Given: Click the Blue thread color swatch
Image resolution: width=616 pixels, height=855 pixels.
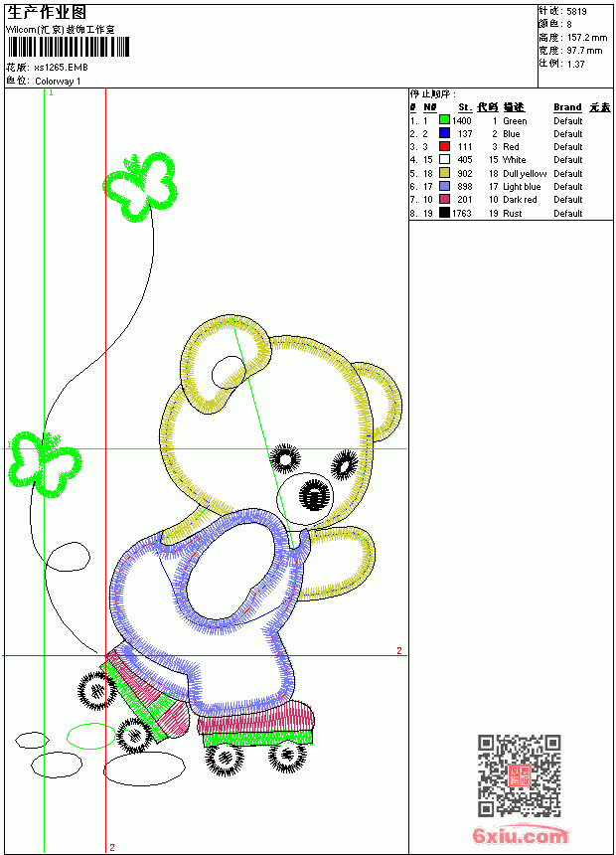Looking at the screenshot, I should 444,133.
